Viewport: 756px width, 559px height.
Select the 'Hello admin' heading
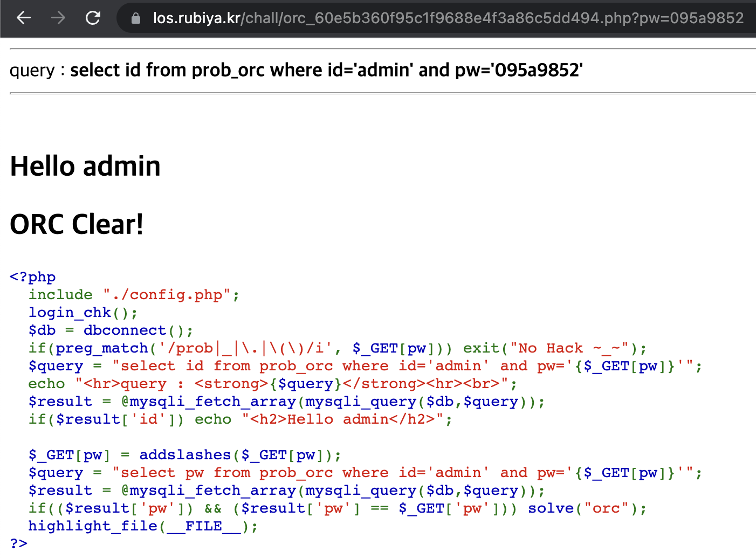(x=85, y=166)
